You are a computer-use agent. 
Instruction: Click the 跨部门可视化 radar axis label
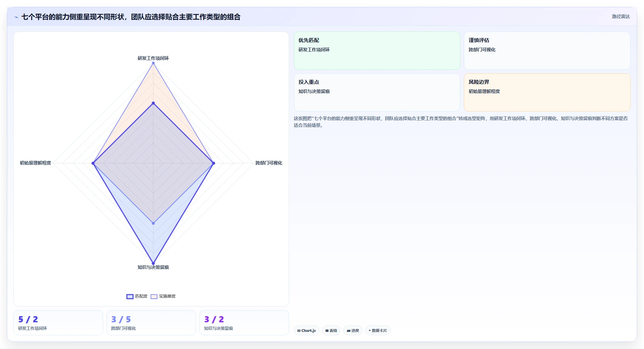tap(269, 163)
